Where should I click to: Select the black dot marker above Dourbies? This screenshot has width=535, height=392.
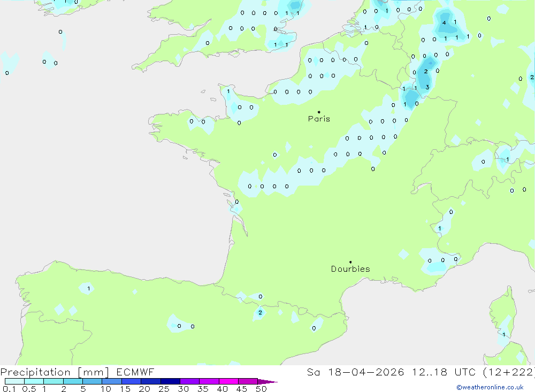350,262
